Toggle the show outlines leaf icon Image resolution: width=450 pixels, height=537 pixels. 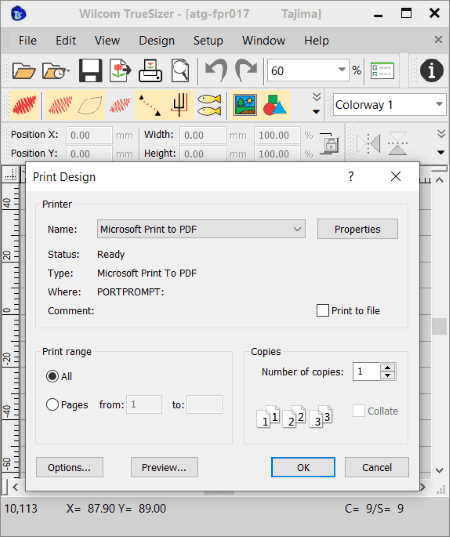pos(90,105)
